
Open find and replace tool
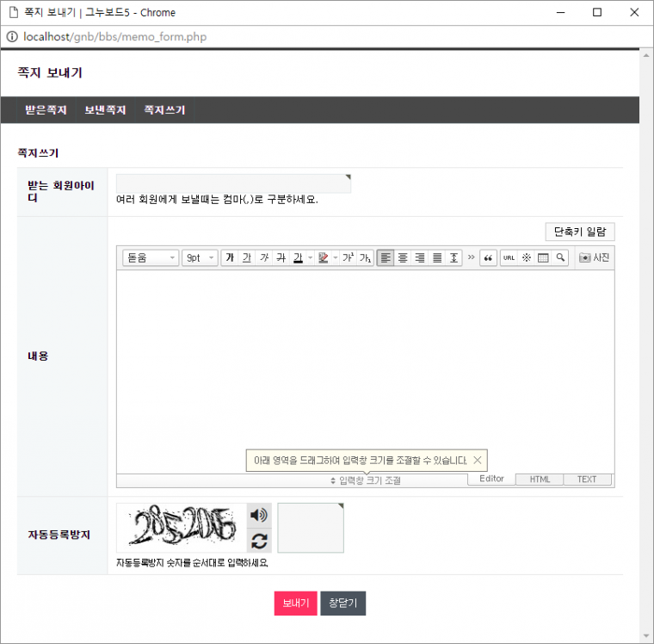point(560,257)
